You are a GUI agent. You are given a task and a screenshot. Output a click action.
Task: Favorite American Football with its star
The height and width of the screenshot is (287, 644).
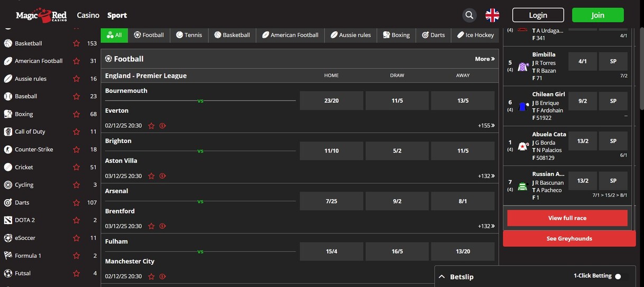(76, 61)
